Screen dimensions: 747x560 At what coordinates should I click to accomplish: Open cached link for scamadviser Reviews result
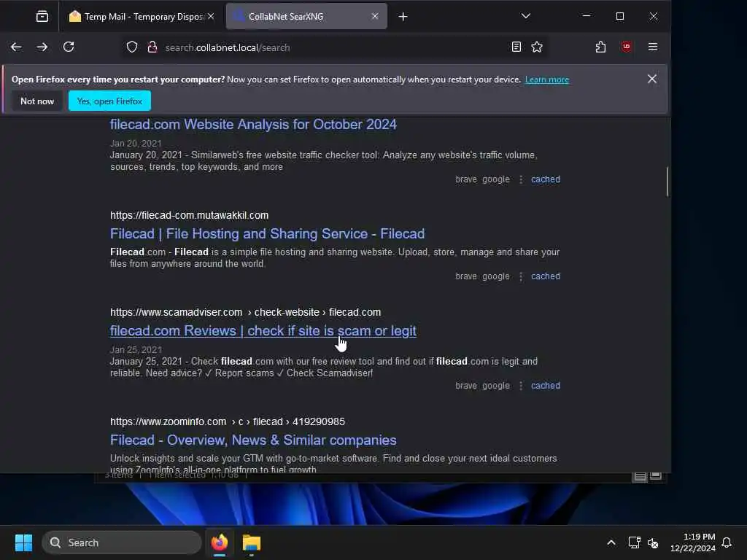[546, 386]
